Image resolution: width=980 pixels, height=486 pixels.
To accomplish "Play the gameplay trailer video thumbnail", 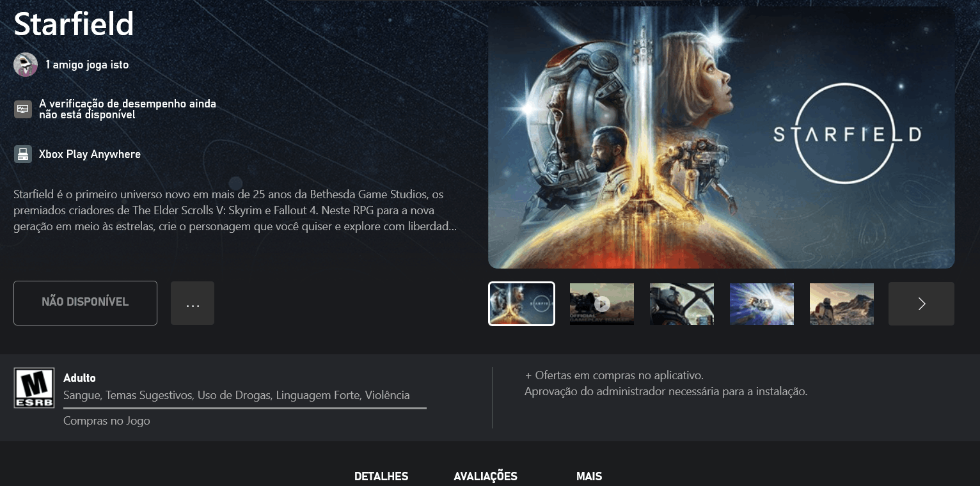I will click(x=602, y=304).
